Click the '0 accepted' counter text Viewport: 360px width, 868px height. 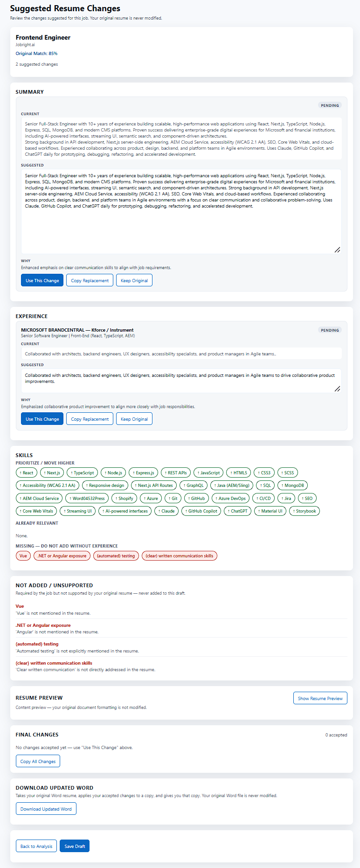(336, 735)
